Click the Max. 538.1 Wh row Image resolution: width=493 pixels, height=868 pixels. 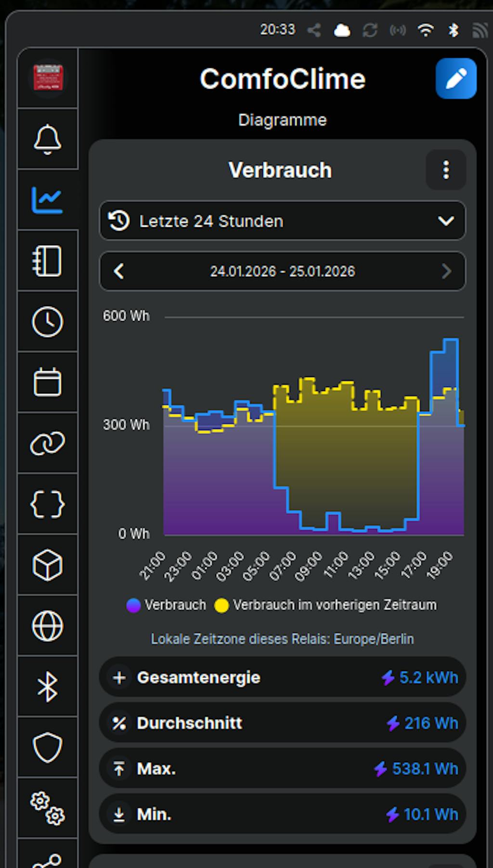coord(282,769)
